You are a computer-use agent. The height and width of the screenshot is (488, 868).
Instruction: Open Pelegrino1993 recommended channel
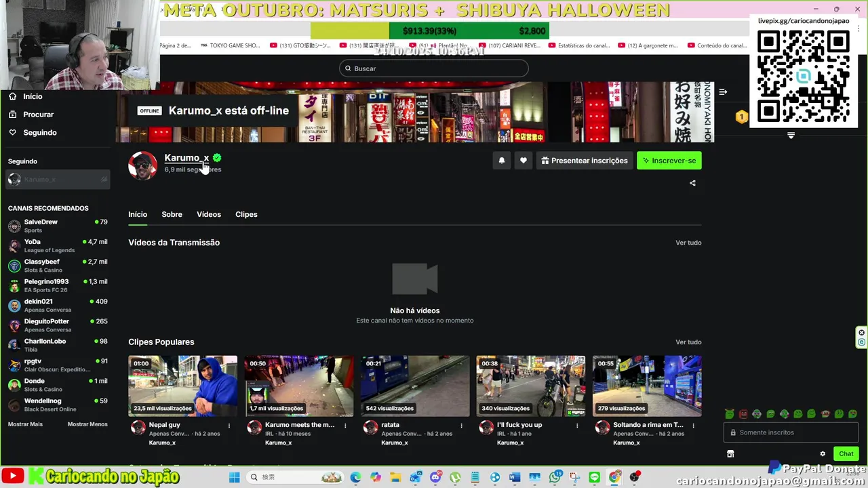tap(58, 285)
